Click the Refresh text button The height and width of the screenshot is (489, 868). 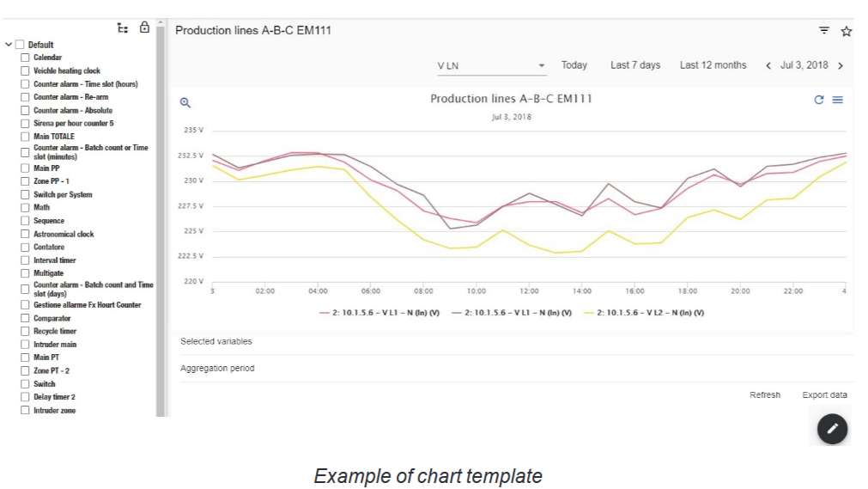tap(764, 394)
